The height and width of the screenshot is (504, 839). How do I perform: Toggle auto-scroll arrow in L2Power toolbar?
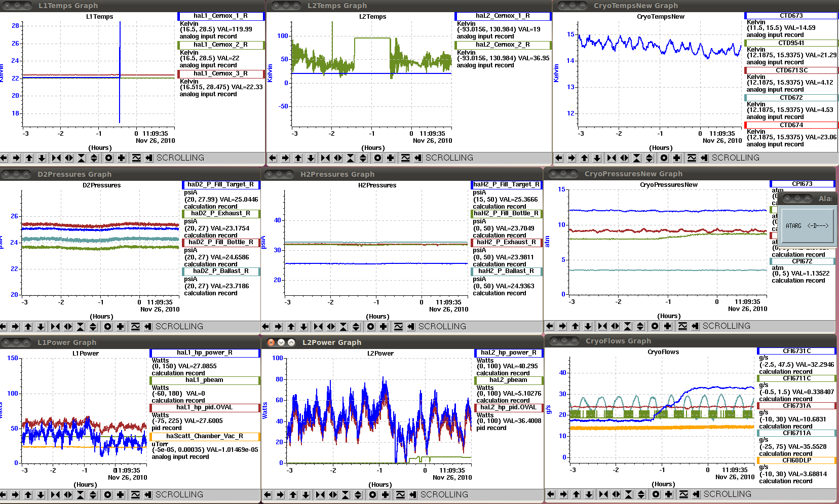coord(413,495)
